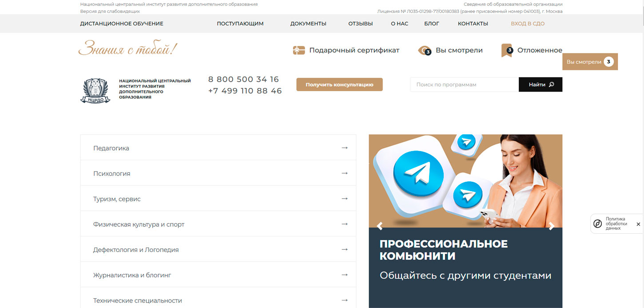Open О нас menu item
The width and height of the screenshot is (644, 308).
coord(399,24)
